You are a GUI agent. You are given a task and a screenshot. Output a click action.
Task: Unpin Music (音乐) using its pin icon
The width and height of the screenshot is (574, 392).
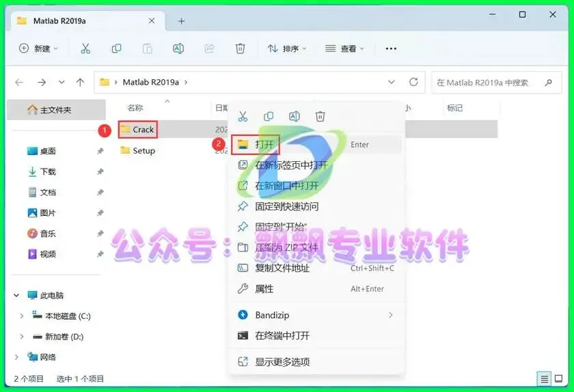click(100, 233)
